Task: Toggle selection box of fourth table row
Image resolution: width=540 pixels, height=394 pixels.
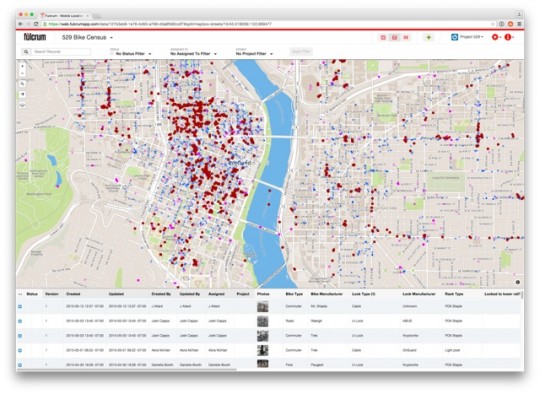Action: (x=20, y=350)
